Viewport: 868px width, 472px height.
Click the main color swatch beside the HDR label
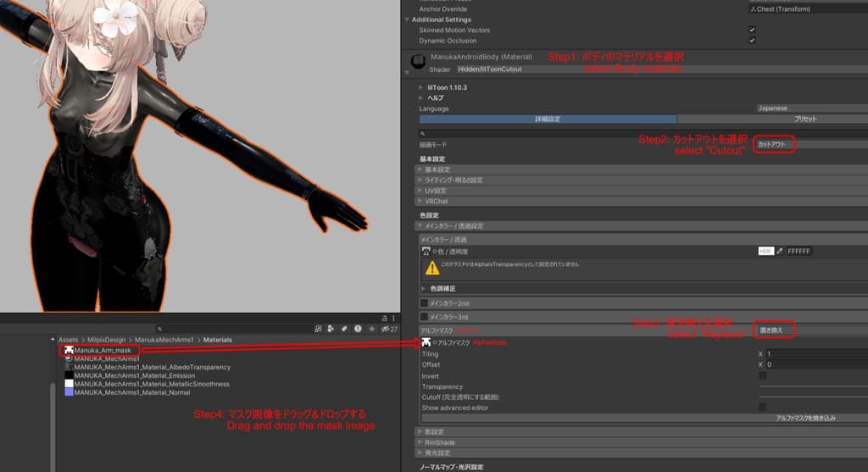765,251
